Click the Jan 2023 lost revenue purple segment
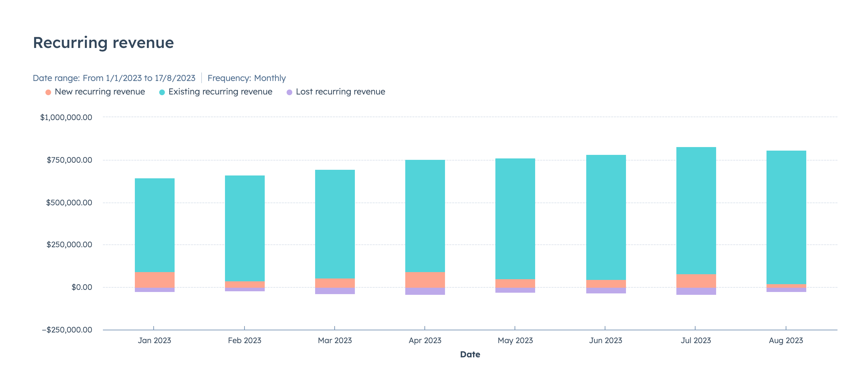This screenshot has width=868, height=368. (155, 290)
